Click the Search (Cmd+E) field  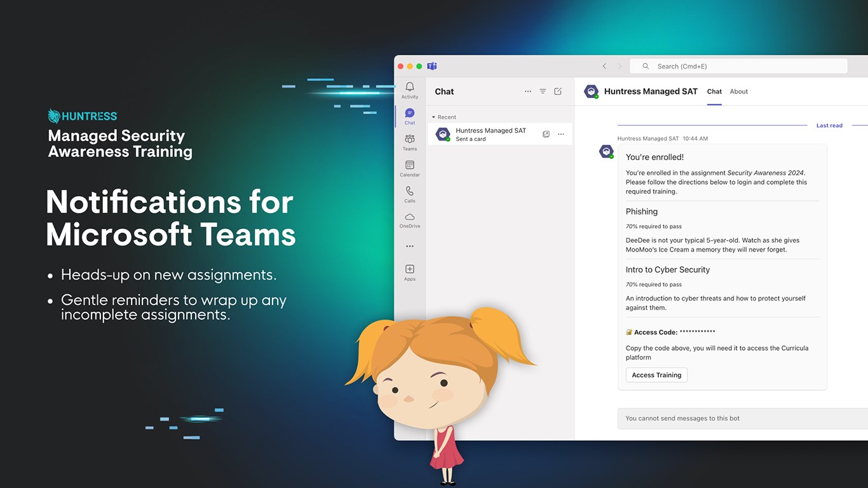coord(738,66)
